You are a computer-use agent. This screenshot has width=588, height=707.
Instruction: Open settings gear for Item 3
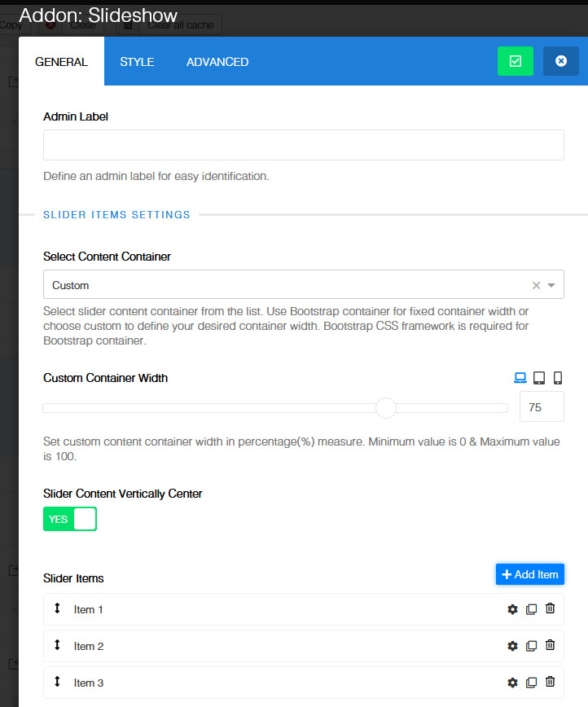512,683
